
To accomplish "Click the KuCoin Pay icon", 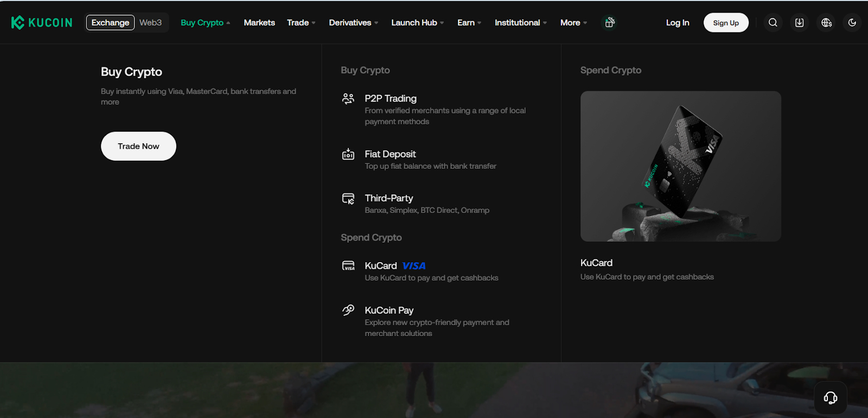I will click(x=348, y=310).
